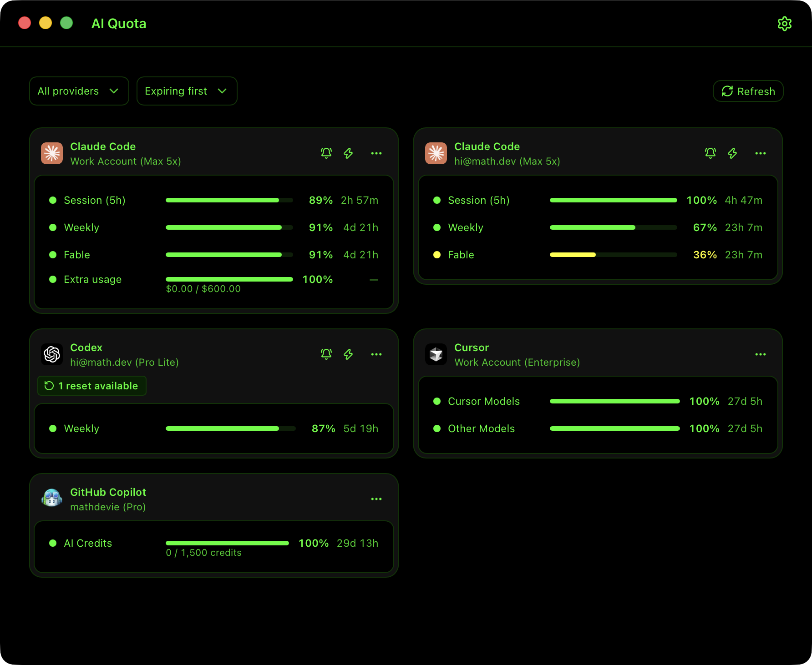Click the "Work Account (Max 5x)" subtitle
This screenshot has height=665, width=812.
point(126,161)
